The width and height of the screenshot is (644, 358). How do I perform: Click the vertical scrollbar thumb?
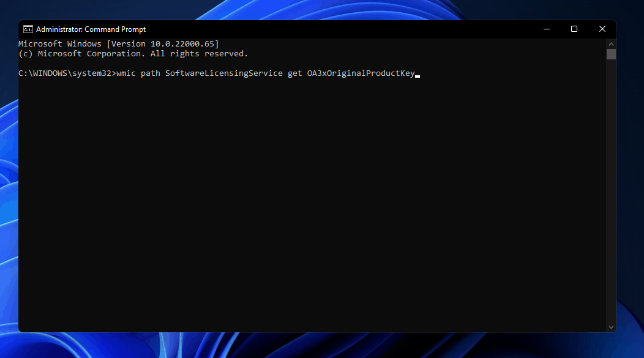coord(611,54)
